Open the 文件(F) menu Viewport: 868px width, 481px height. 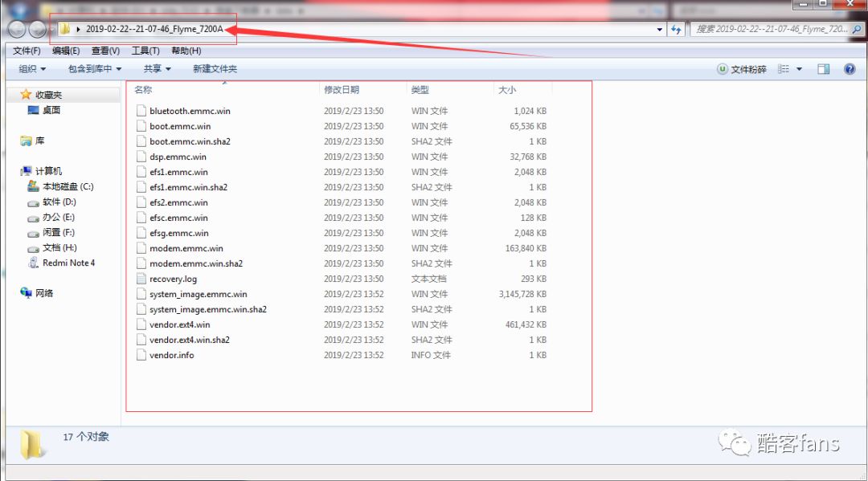click(x=27, y=51)
